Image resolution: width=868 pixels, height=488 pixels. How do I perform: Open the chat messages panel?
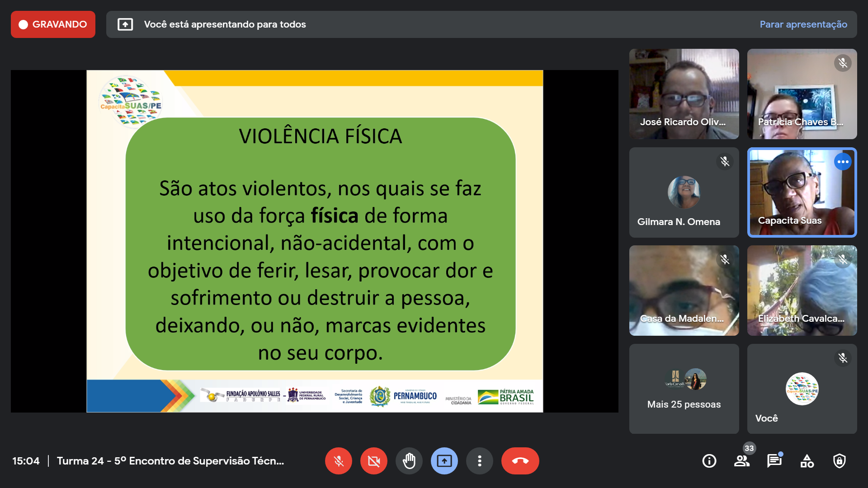tap(774, 461)
